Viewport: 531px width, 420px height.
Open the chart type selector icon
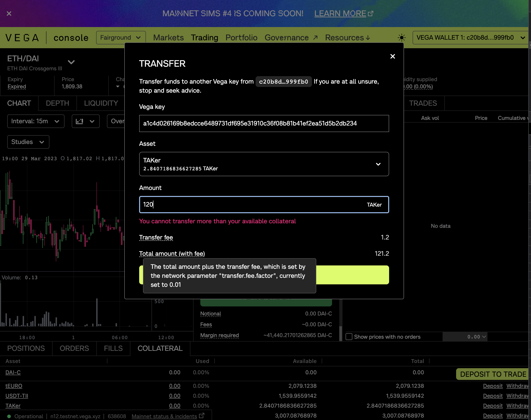tap(85, 121)
